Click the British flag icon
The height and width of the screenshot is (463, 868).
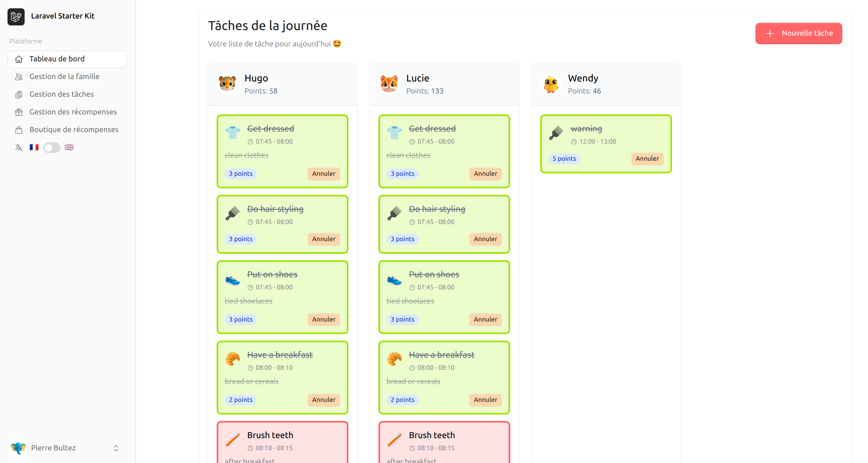click(69, 147)
